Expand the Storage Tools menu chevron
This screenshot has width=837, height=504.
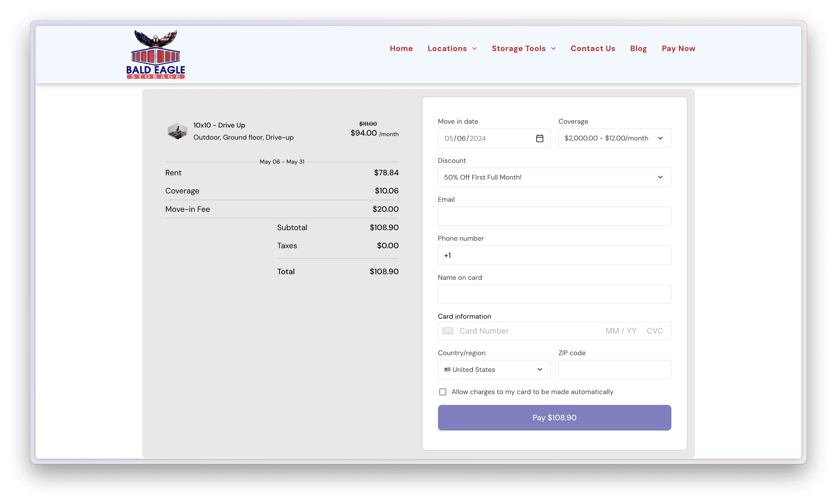(553, 49)
